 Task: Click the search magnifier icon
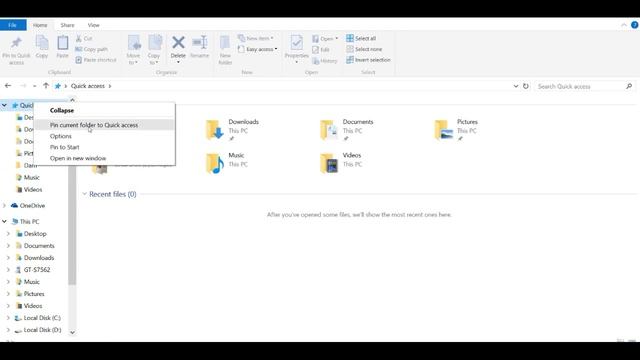629,86
